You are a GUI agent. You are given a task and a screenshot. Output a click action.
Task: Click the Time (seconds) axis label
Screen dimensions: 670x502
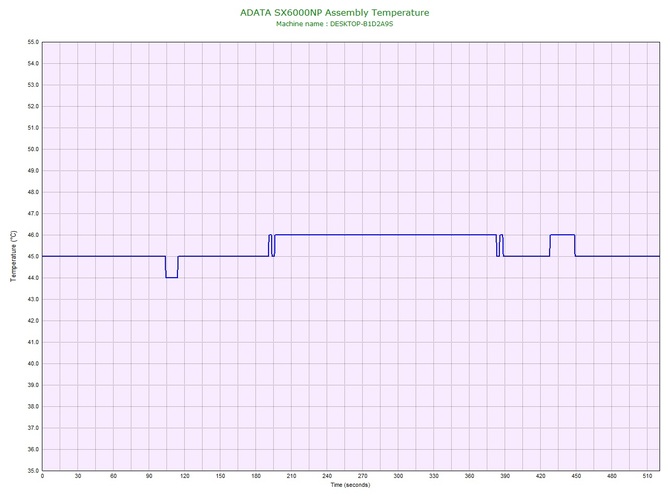[350, 485]
